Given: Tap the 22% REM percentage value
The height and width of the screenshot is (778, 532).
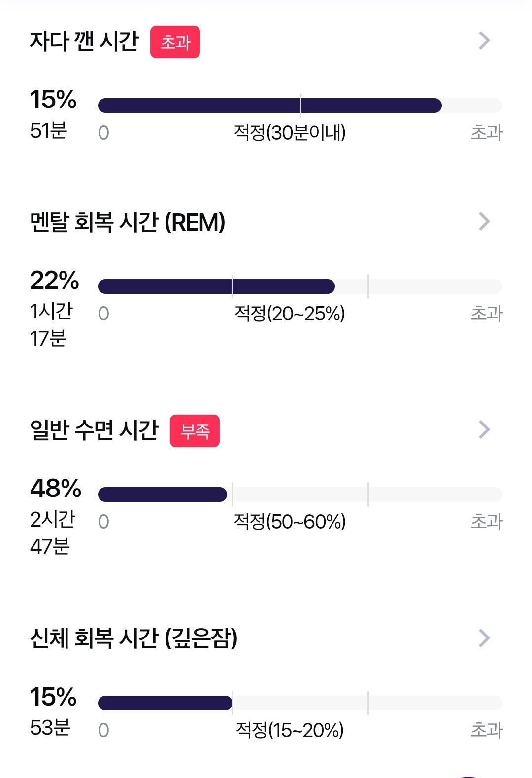Looking at the screenshot, I should pos(54,281).
